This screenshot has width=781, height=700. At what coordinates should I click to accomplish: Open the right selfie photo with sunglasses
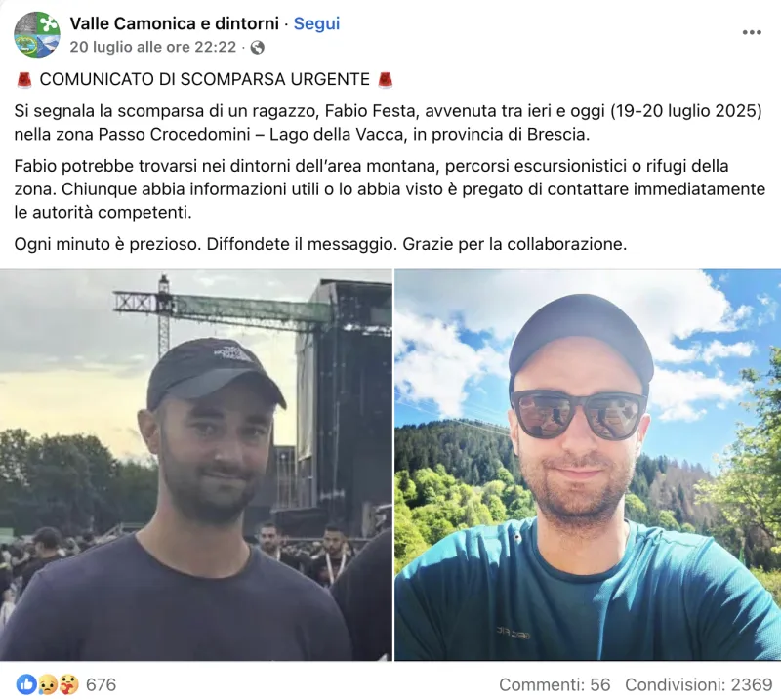[x=588, y=465]
